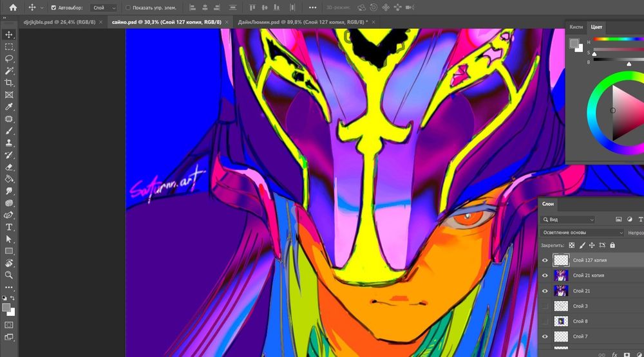Reset to default foreground and background colors

4,298
